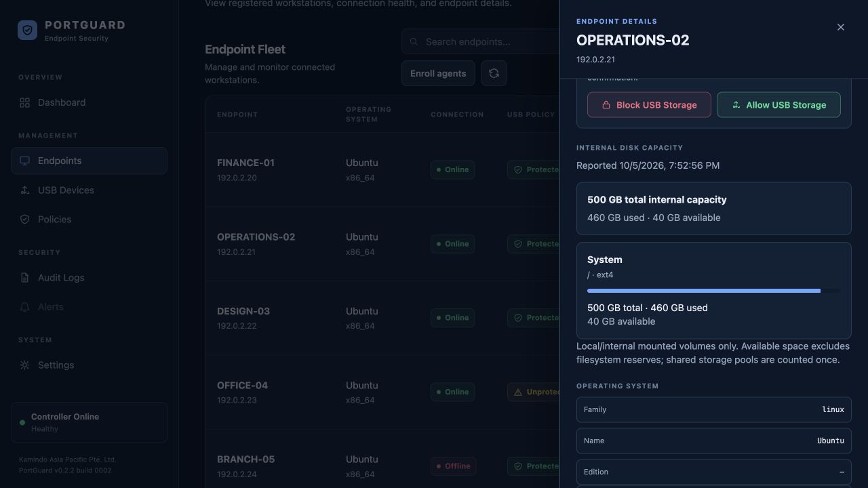Screen dimensions: 868x488
Task: Click the Family linux row
Action: point(713,409)
